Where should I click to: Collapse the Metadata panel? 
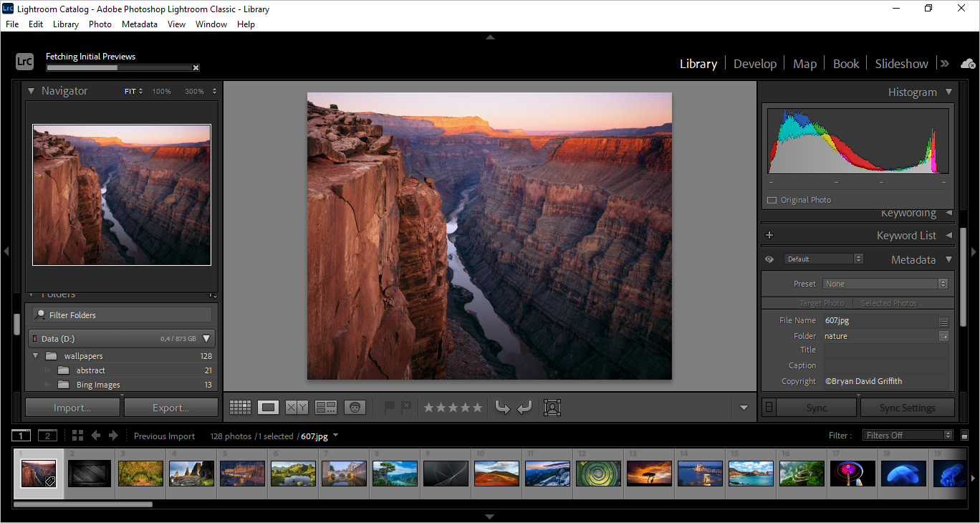(948, 259)
